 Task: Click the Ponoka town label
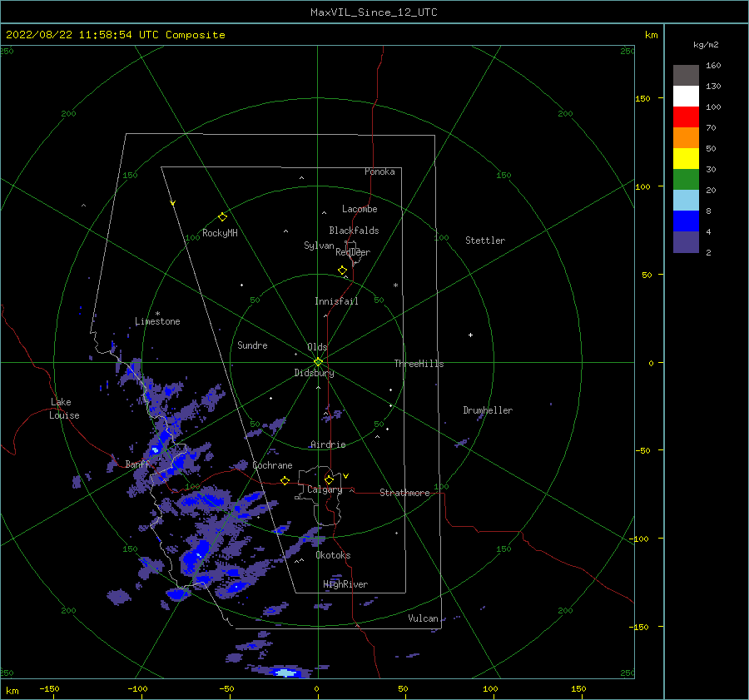(379, 171)
